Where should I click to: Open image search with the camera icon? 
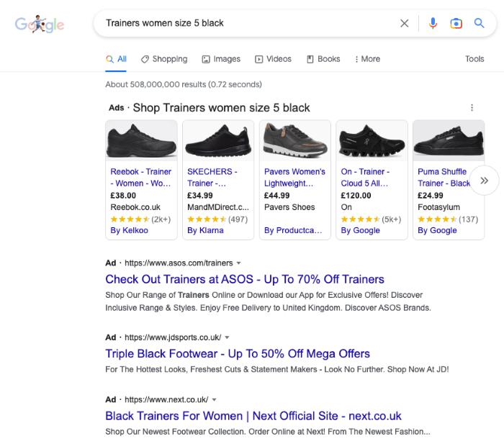click(456, 23)
